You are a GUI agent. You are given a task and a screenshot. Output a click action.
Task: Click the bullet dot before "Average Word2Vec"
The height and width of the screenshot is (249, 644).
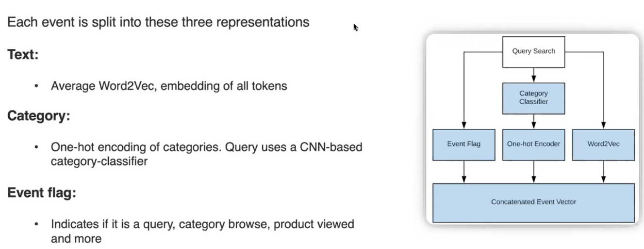[x=36, y=87]
